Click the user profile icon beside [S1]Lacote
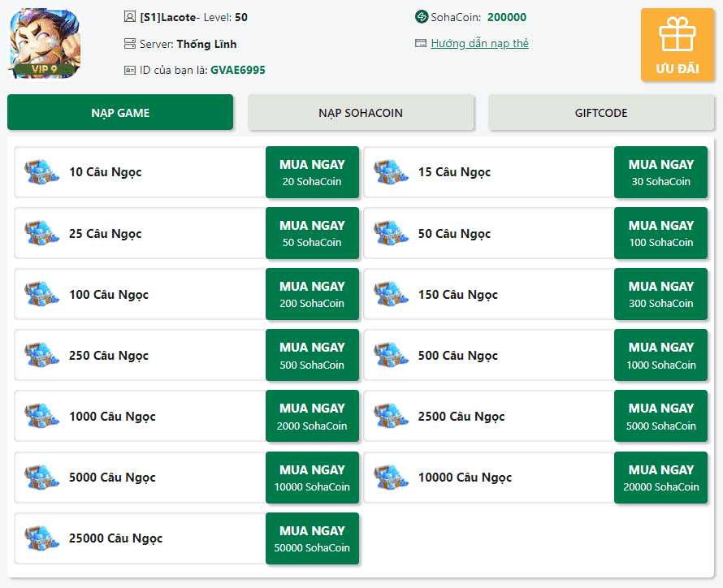Image resolution: width=723 pixels, height=588 pixels. coord(130,17)
